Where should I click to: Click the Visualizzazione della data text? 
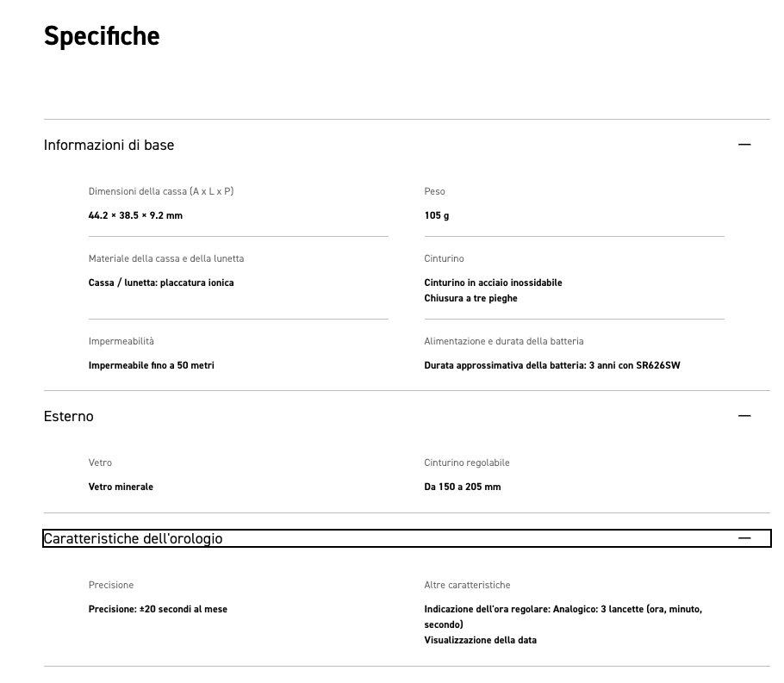pos(480,640)
